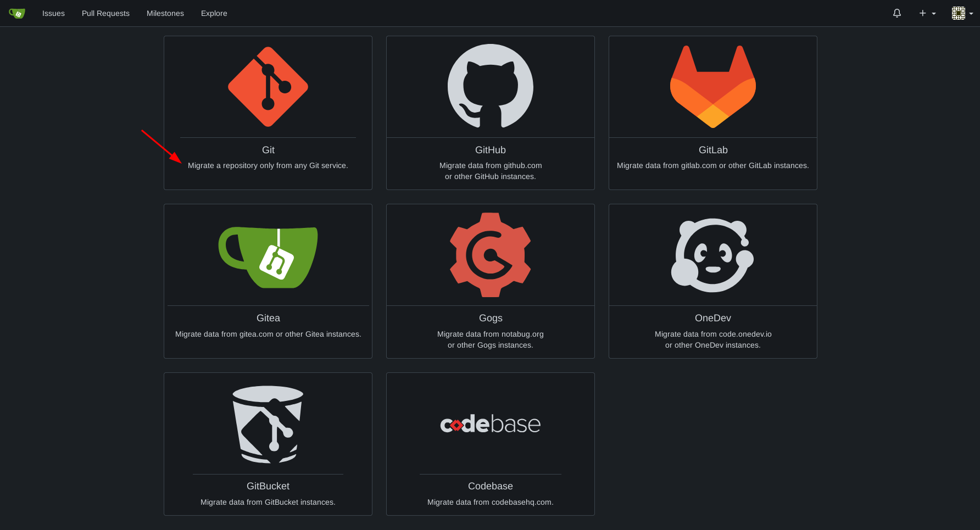Screen dimensions: 980x530
Task: Open notifications bell
Action: (x=897, y=13)
